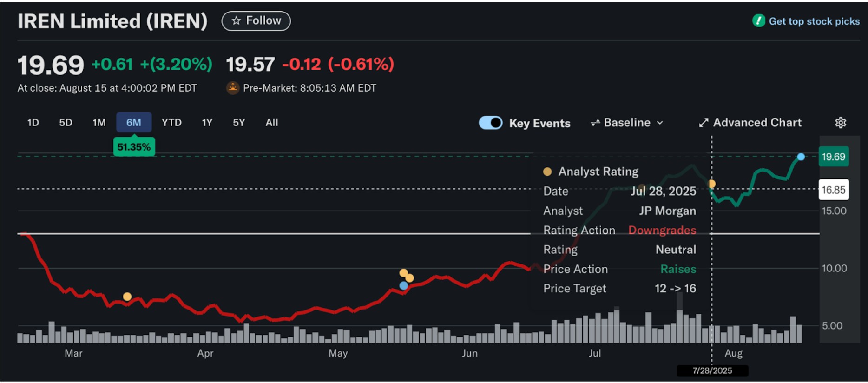Screen dimensions: 868x383
Task: Click the blue dot at latest price
Action: pos(801,157)
